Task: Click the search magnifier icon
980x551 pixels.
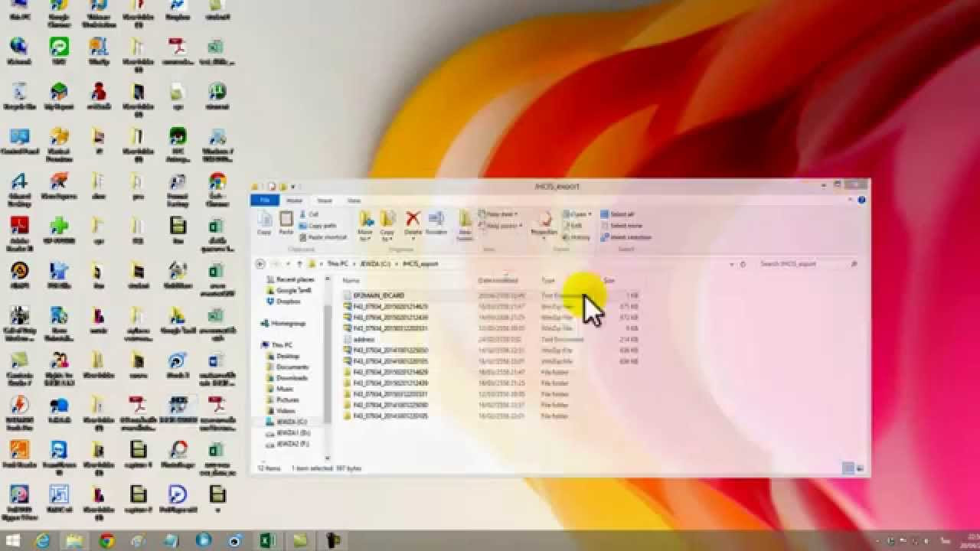Action: pyautogui.click(x=854, y=264)
